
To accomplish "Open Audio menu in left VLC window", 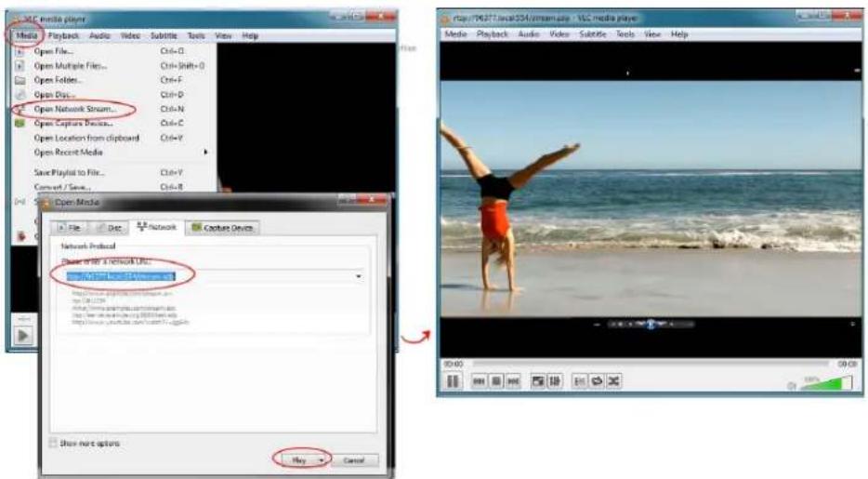I will (99, 35).
